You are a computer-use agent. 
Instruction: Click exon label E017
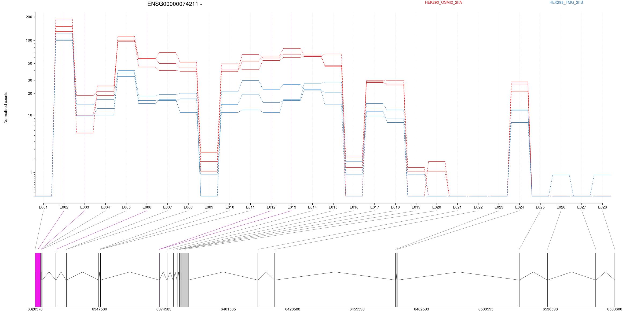375,207
